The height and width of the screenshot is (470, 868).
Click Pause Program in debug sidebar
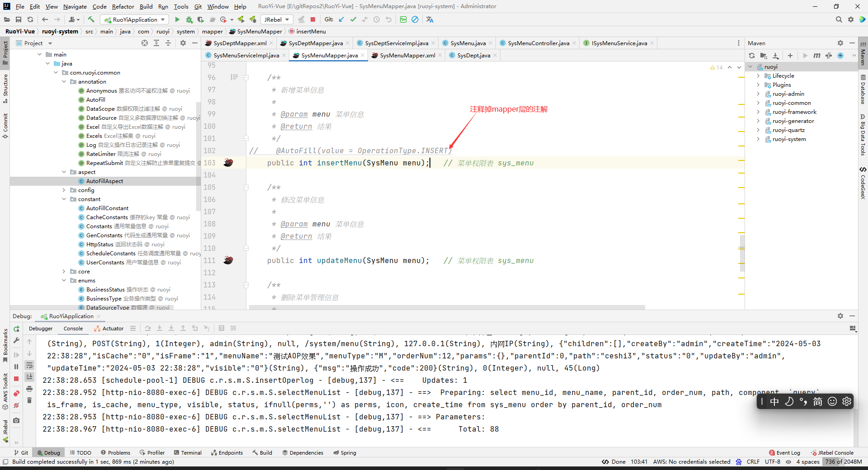tap(16, 367)
